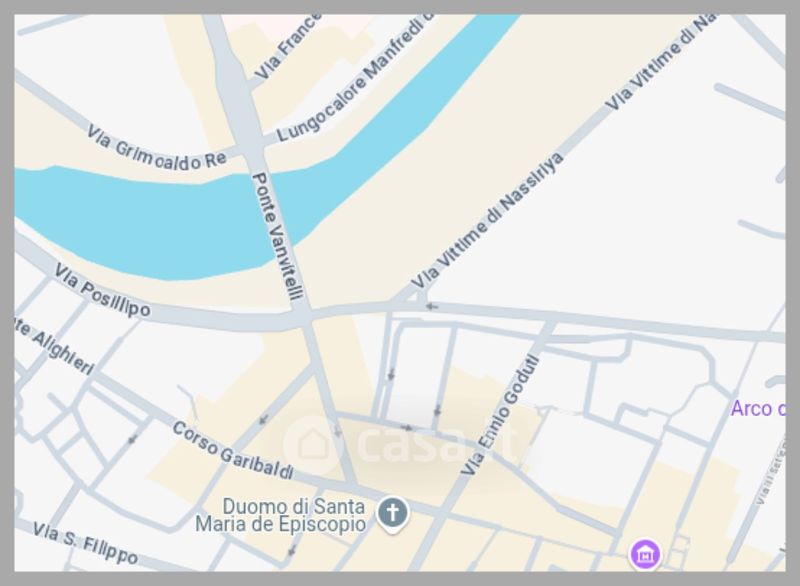Click the Duomo church cross marker icon
800x586 pixels.
[x=392, y=513]
